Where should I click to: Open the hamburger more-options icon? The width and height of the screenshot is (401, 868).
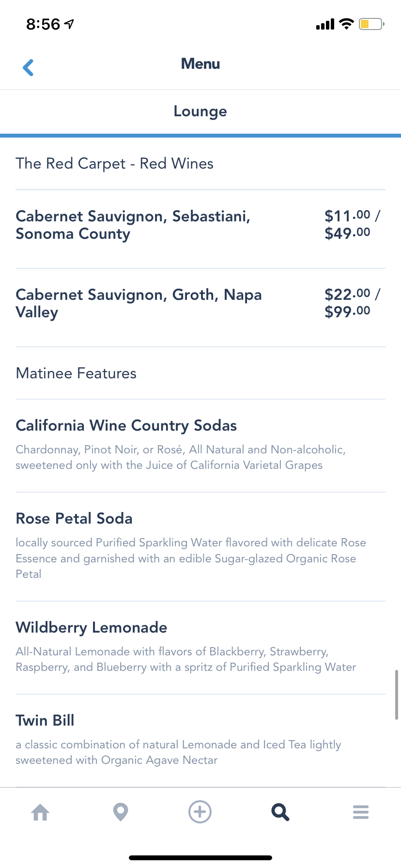pyautogui.click(x=361, y=812)
